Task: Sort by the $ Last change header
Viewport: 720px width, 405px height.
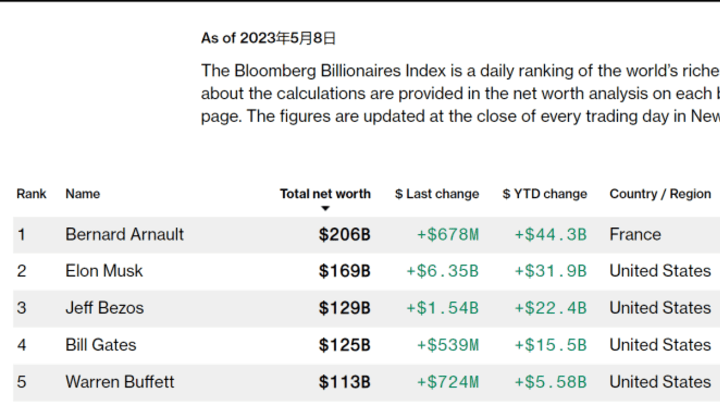Action: [x=437, y=194]
